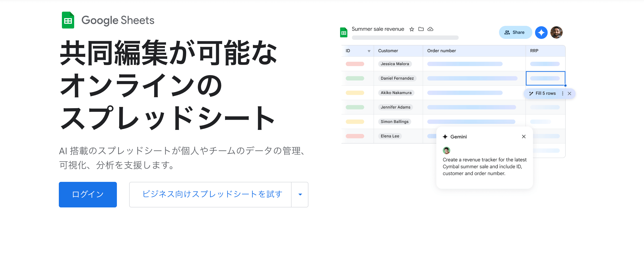The height and width of the screenshot is (266, 644).
Task: Click the Gemini sparkle icon in panel header
Action: [x=445, y=137]
